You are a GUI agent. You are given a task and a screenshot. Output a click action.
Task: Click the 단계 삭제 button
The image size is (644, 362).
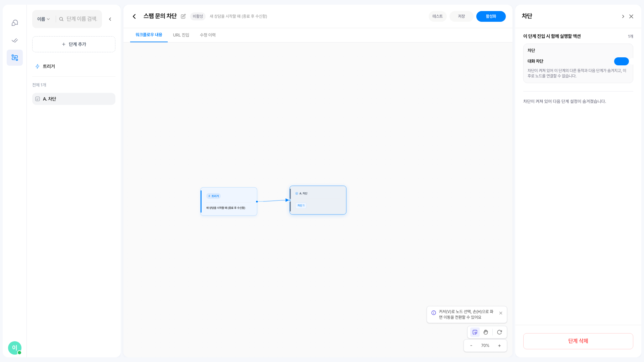click(x=578, y=341)
